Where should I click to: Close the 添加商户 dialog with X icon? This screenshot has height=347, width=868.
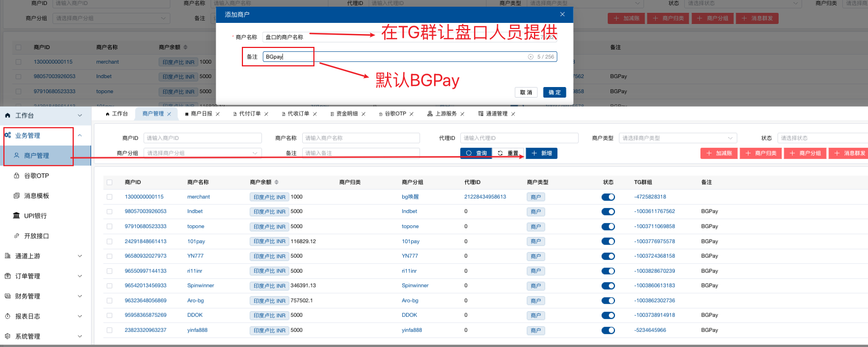562,15
